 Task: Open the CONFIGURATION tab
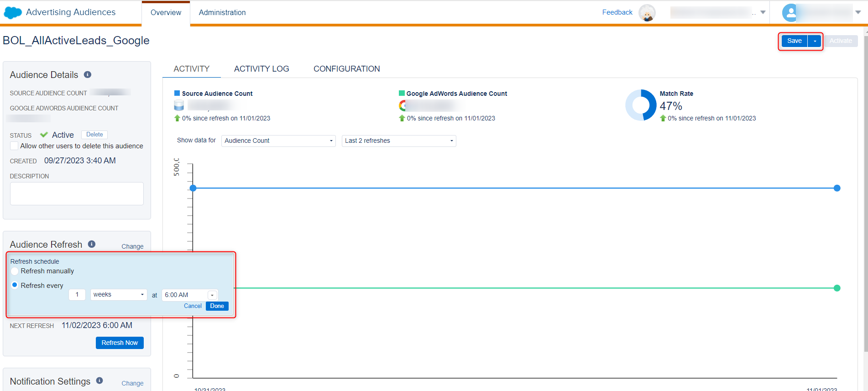point(346,69)
